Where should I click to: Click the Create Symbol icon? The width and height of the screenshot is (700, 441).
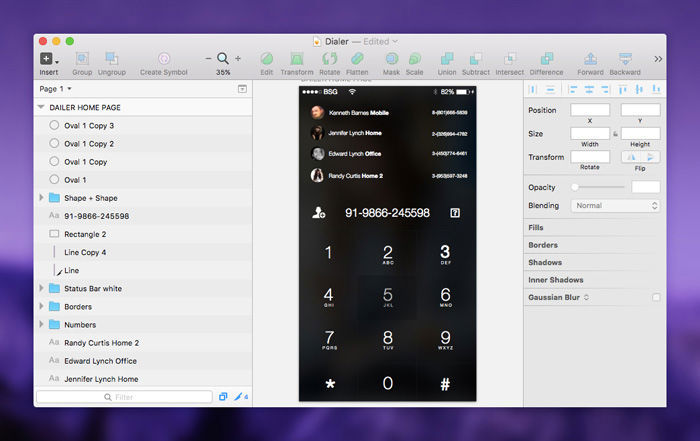[164, 59]
